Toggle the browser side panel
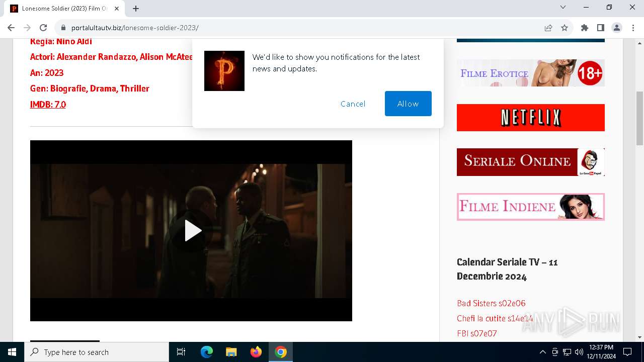This screenshot has width=644, height=362. (x=601, y=28)
